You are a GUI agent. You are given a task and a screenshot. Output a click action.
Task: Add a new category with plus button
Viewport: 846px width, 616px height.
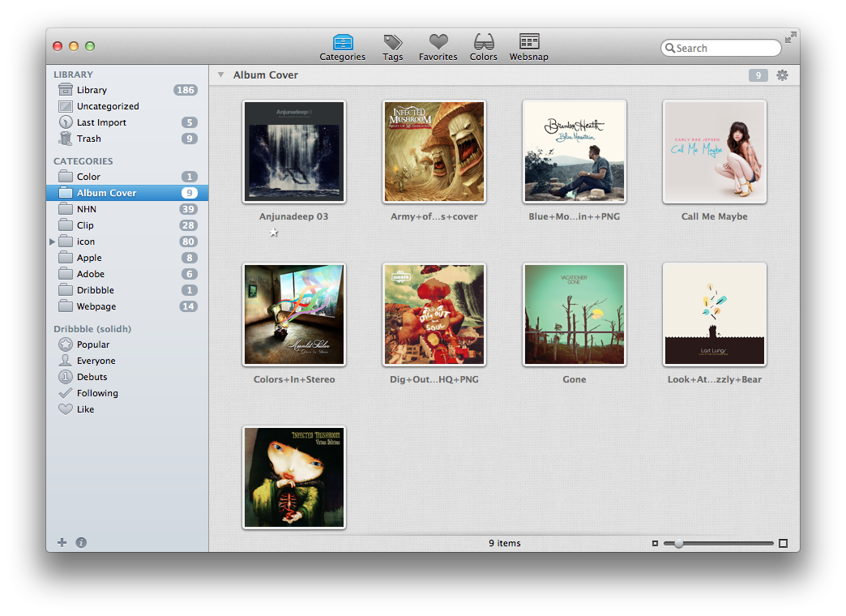coord(62,542)
